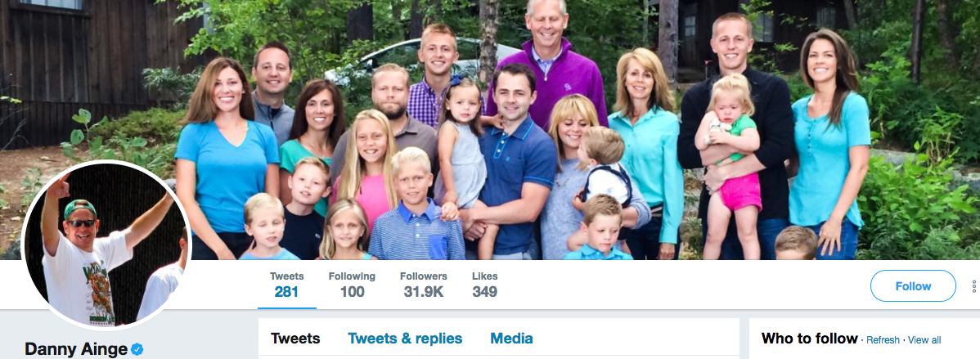980x359 pixels.
Task: Click the number 281 under Tweets
Action: coord(287,292)
